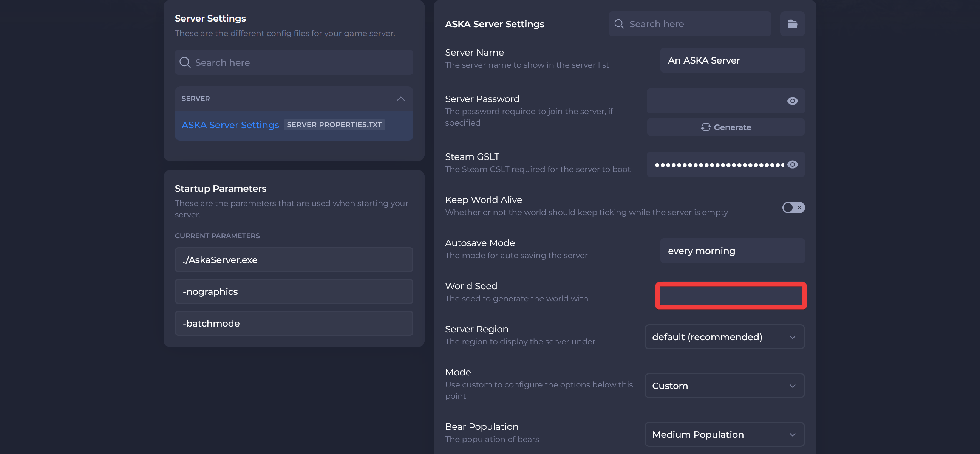Click the SERVER section header label
The width and height of the screenshot is (980, 454).
[196, 99]
